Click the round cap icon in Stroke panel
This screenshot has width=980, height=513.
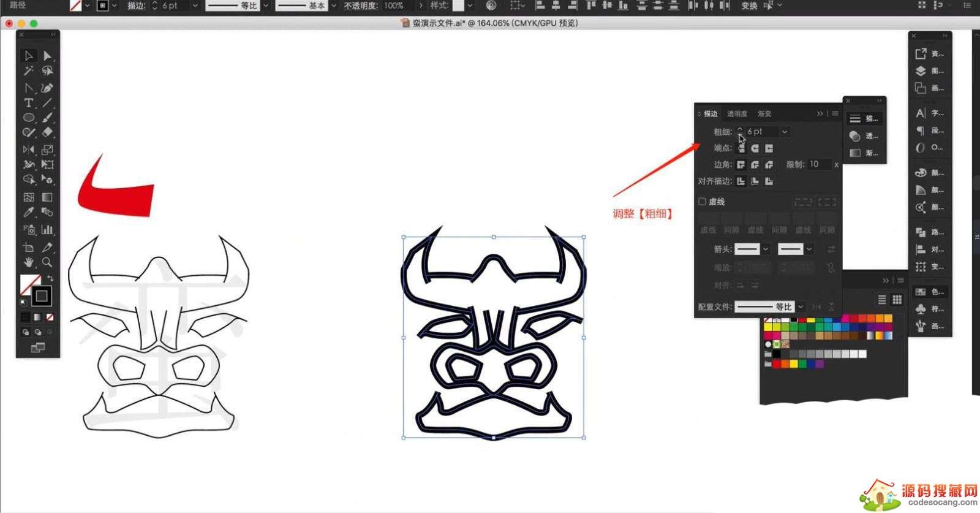coord(755,148)
